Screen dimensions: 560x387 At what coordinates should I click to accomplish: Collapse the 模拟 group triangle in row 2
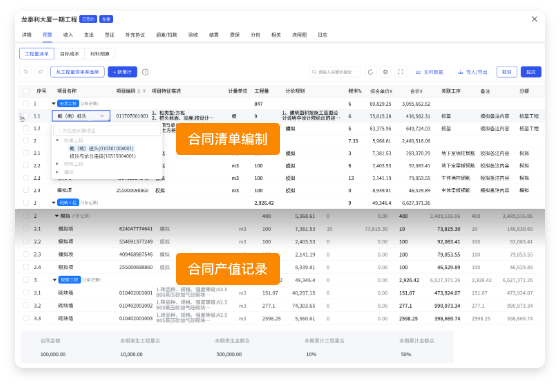56,216
